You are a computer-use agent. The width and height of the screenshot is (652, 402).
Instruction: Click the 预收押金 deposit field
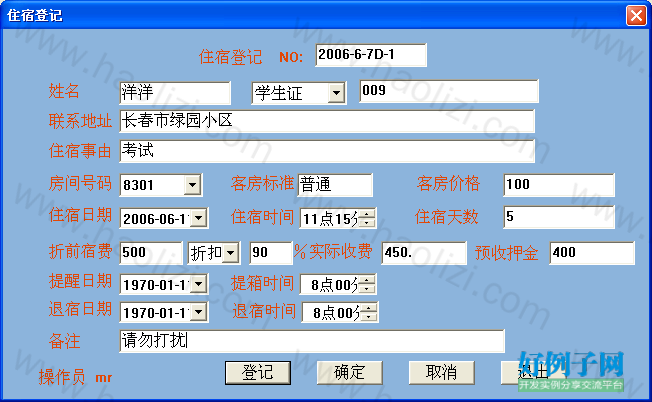[592, 253]
